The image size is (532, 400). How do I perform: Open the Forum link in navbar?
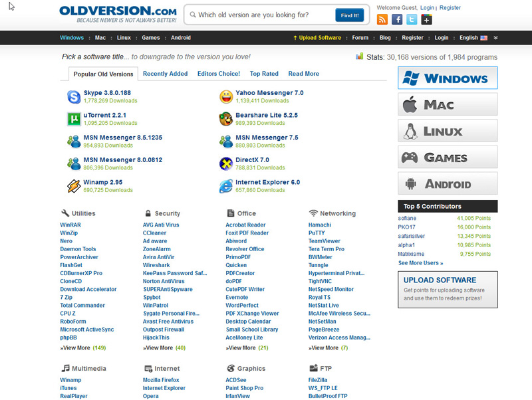pos(360,38)
